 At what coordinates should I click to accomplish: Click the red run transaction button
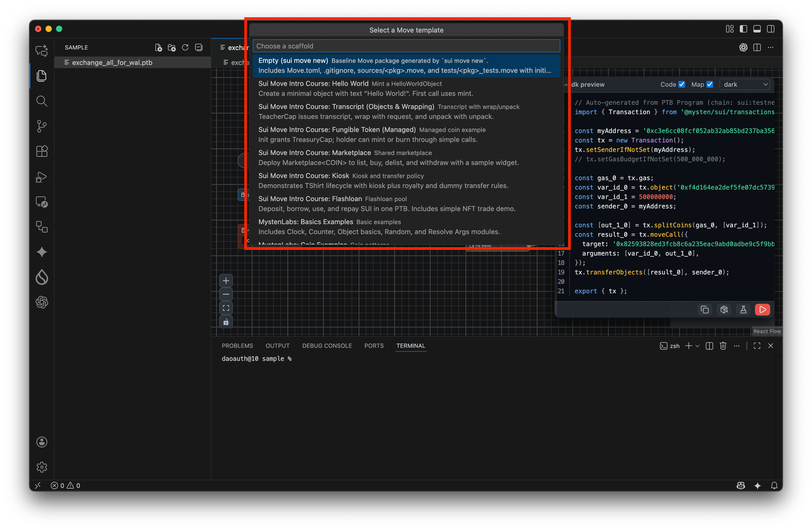762,310
